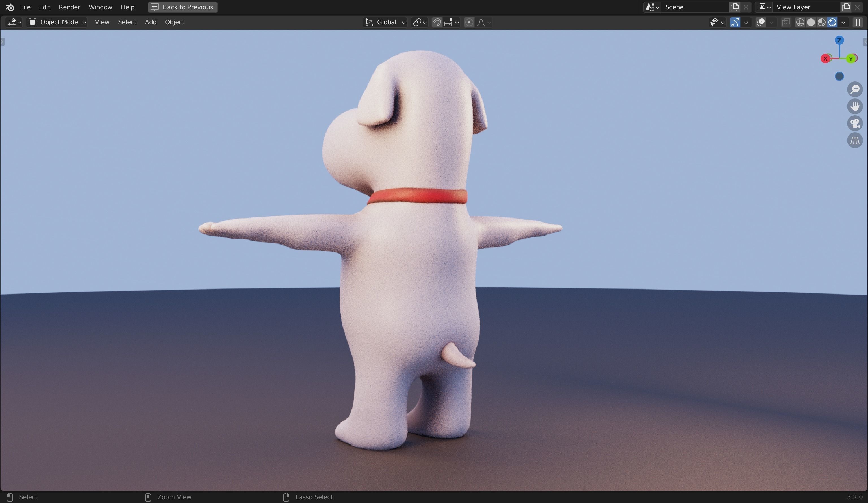Select rendered viewport shading

coord(832,22)
